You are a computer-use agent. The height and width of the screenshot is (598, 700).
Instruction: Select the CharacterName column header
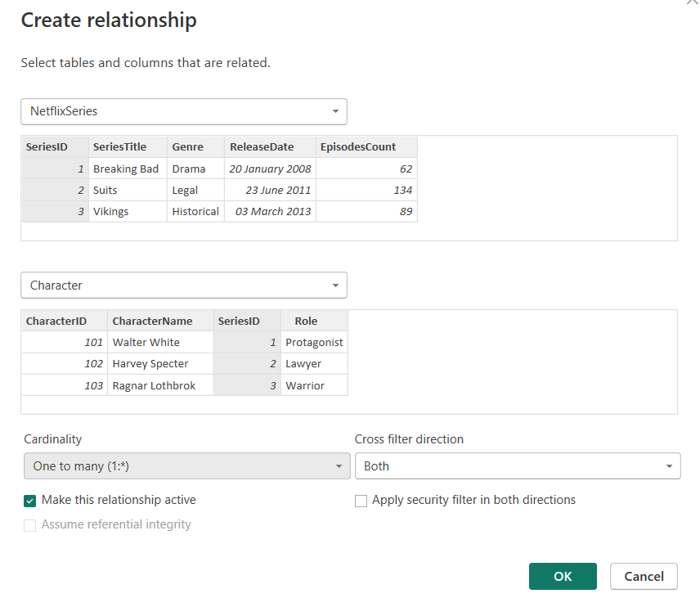[x=152, y=321]
